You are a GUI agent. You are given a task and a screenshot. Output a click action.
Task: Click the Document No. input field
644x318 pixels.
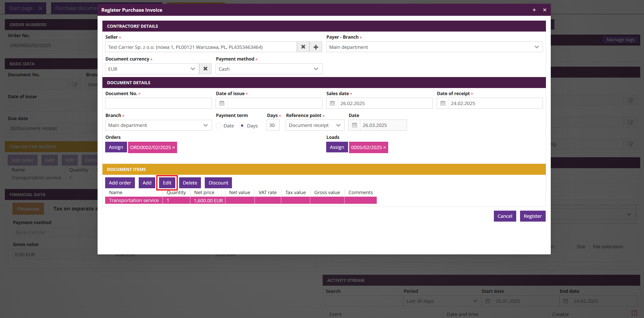[158, 103]
